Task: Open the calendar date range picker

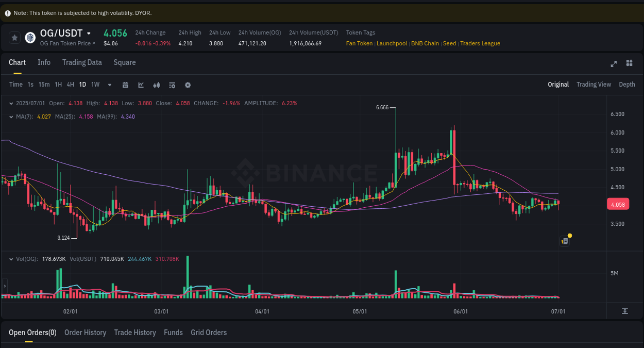Action: pos(125,84)
